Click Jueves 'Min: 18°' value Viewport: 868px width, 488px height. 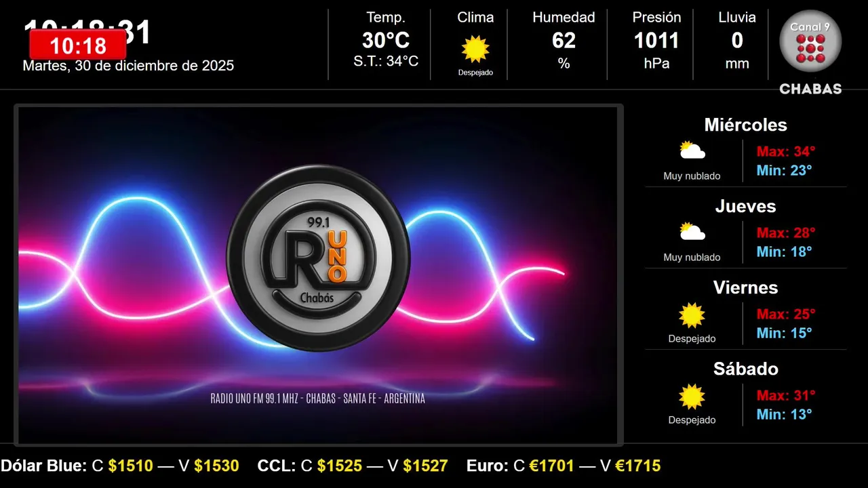tap(784, 251)
